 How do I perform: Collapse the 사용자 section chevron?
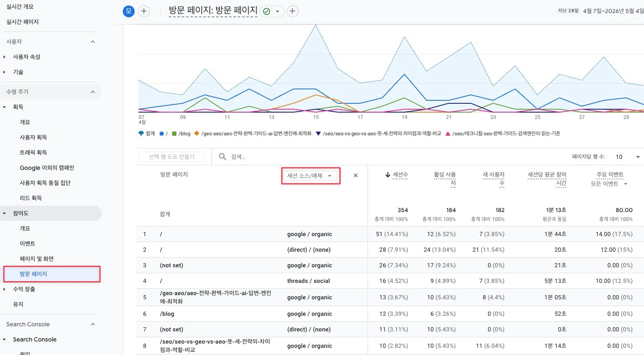click(93, 42)
